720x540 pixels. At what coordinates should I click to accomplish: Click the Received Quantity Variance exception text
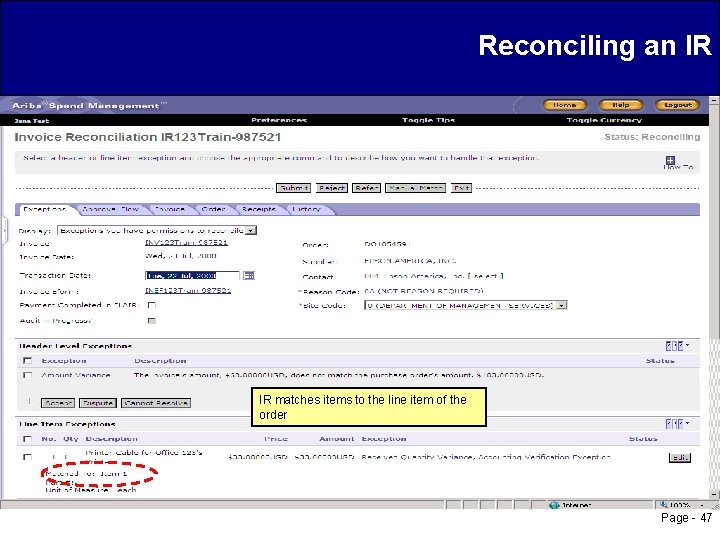pyautogui.click(x=418, y=457)
